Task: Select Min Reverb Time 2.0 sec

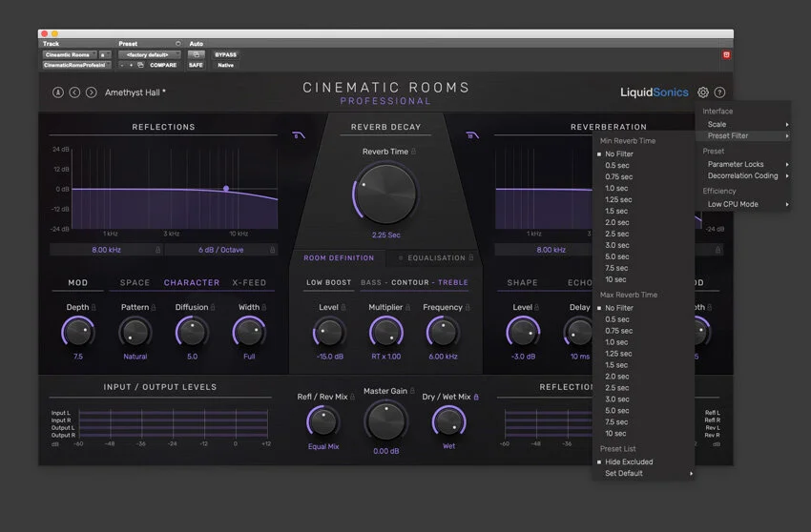Action: (x=617, y=222)
